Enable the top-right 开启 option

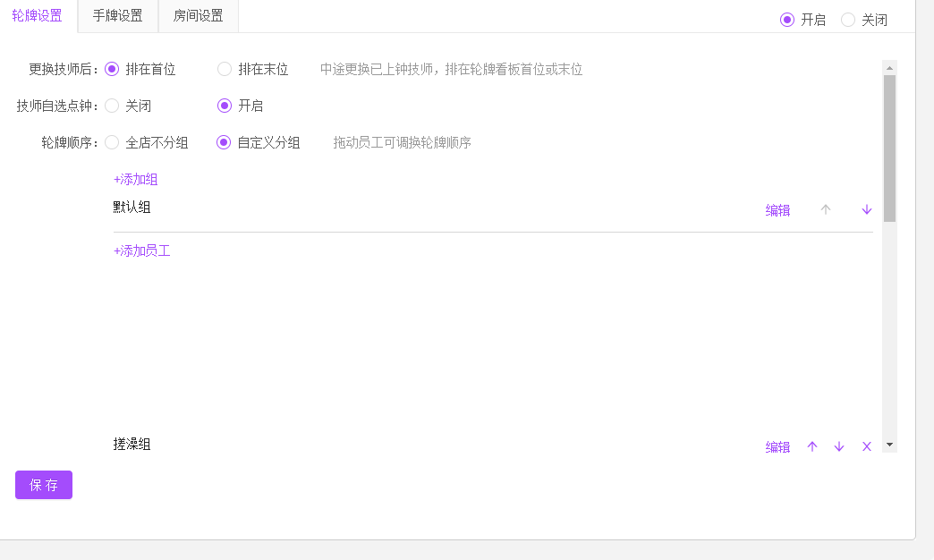point(787,20)
